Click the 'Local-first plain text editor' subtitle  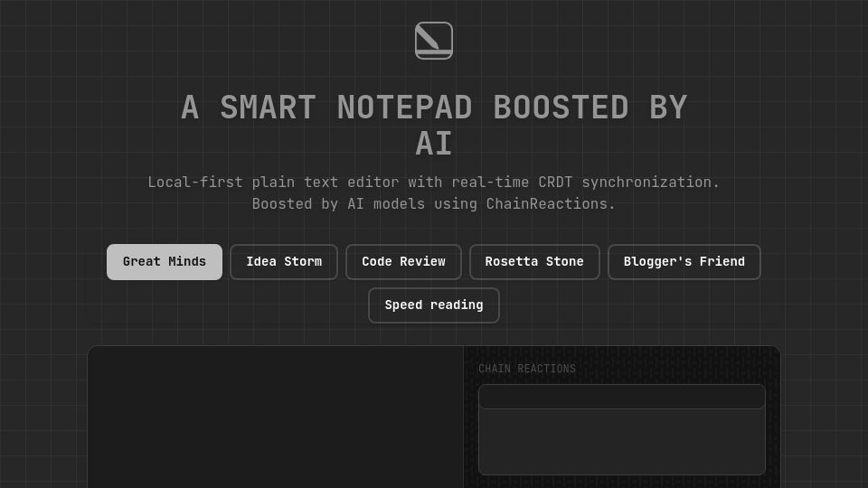(x=433, y=182)
